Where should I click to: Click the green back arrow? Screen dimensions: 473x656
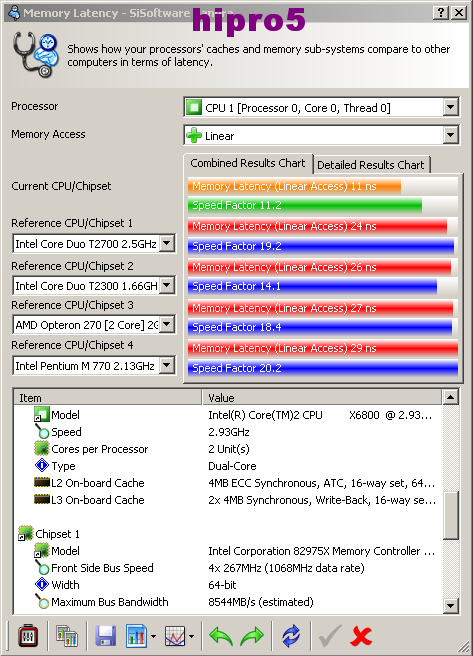pyautogui.click(x=220, y=636)
